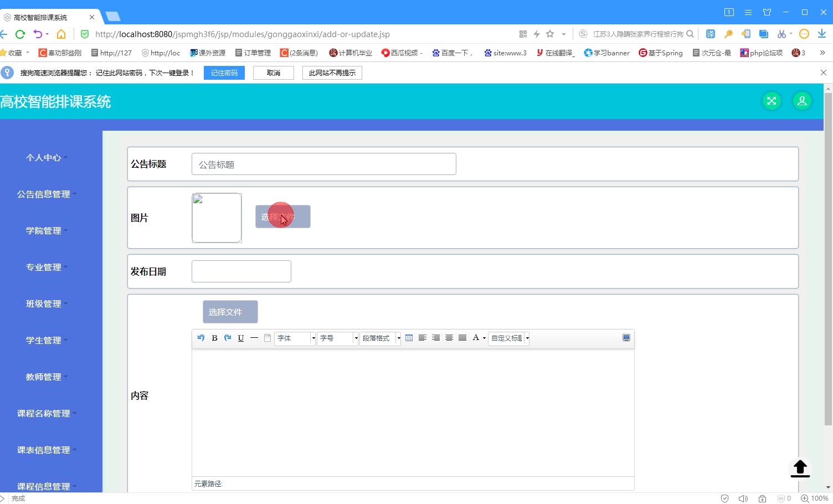Open the 订单管理 bookmark

tap(253, 53)
